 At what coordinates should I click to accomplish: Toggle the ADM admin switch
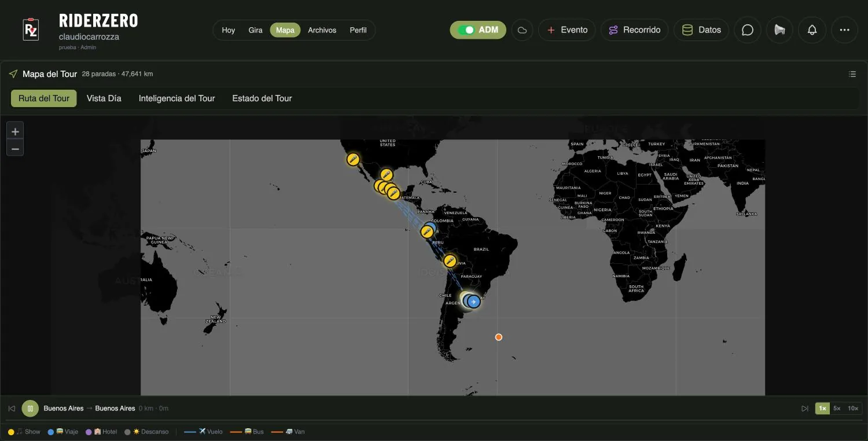coord(478,30)
